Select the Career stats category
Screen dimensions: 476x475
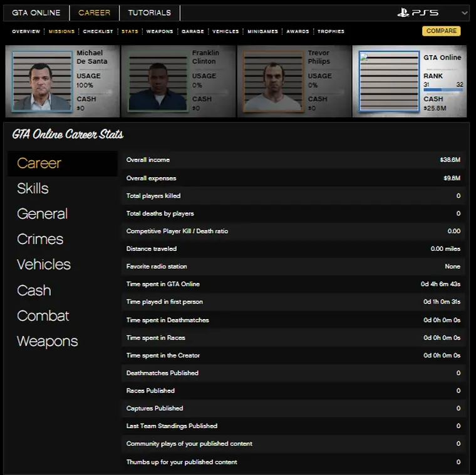tap(63, 163)
